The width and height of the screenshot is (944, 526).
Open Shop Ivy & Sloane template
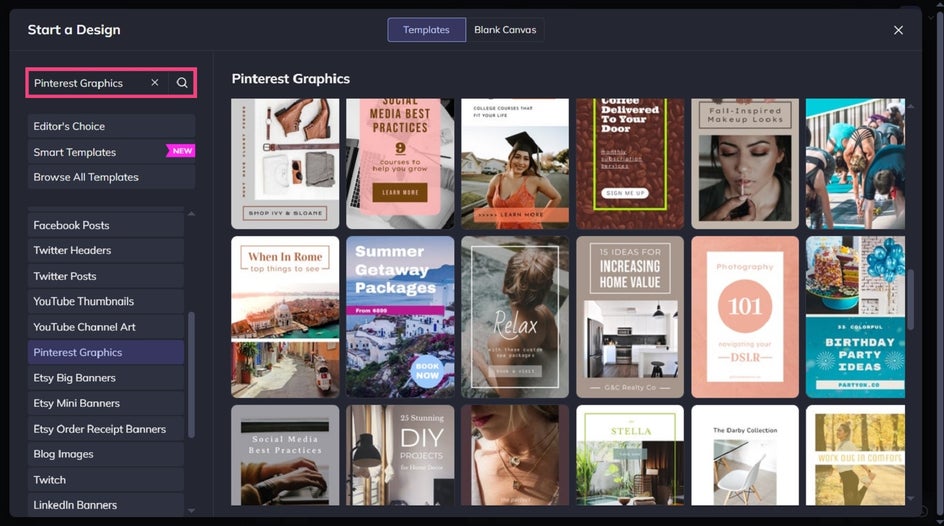tap(285, 164)
